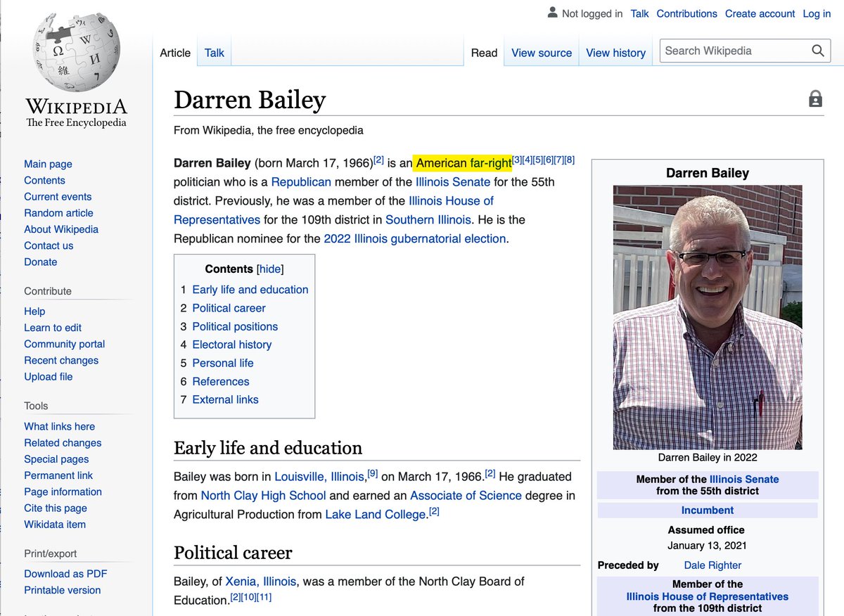Click the highlighted American far-right text
Viewport: 844px width, 616px height.
[x=463, y=163]
